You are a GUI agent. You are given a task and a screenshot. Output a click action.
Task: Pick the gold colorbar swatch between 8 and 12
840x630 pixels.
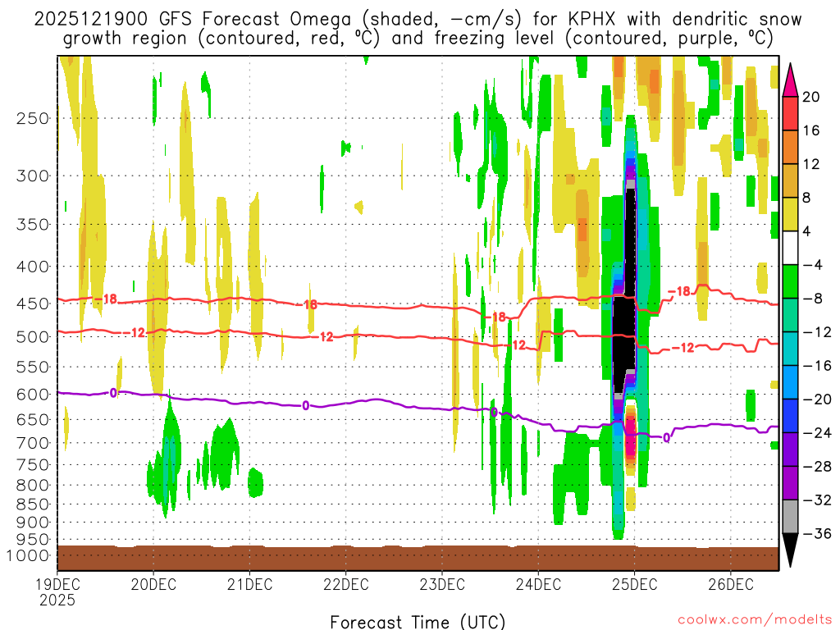[790, 180]
